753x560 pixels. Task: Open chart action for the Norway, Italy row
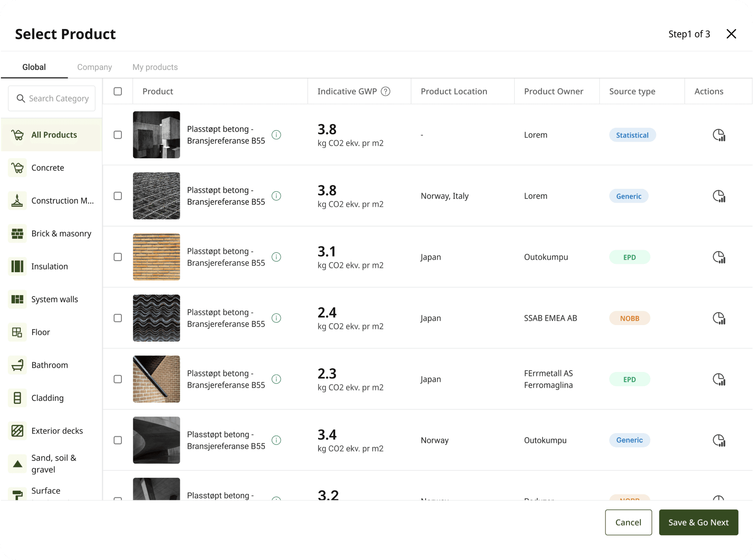click(x=719, y=196)
